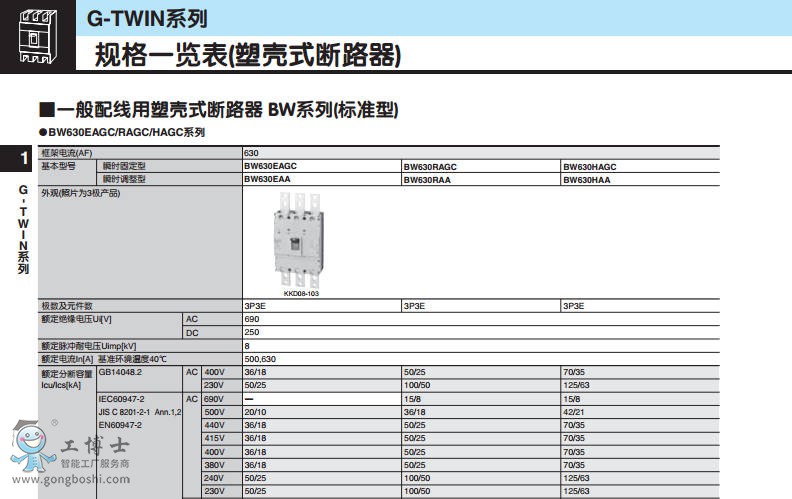Click the 智能工厂服务商 watermark text
792x499 pixels.
tap(95, 463)
